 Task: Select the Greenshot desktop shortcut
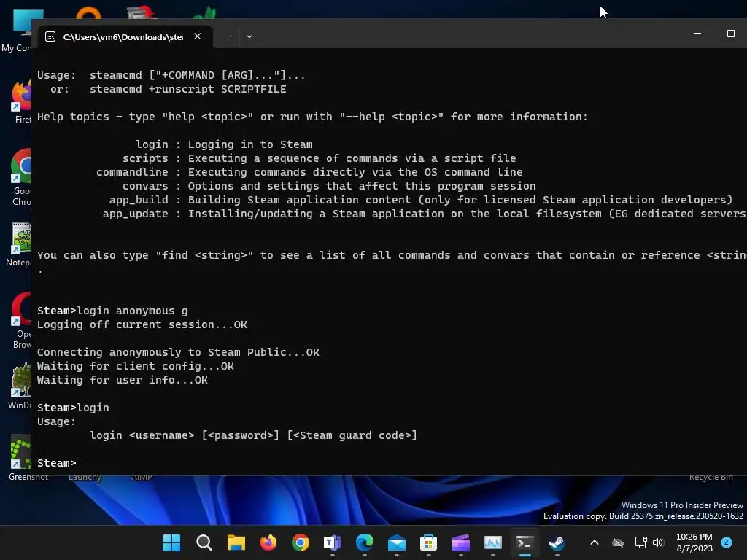pos(21,457)
